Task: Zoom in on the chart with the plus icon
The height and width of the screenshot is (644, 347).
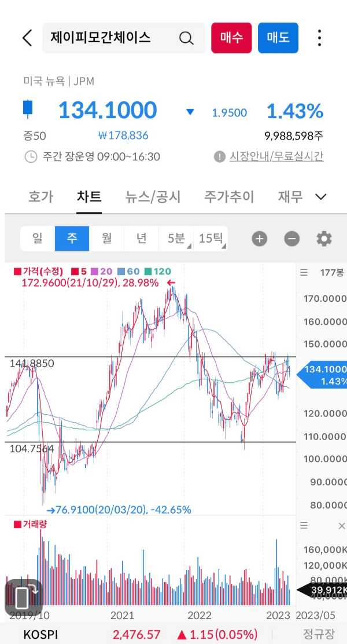Action: coord(259,239)
